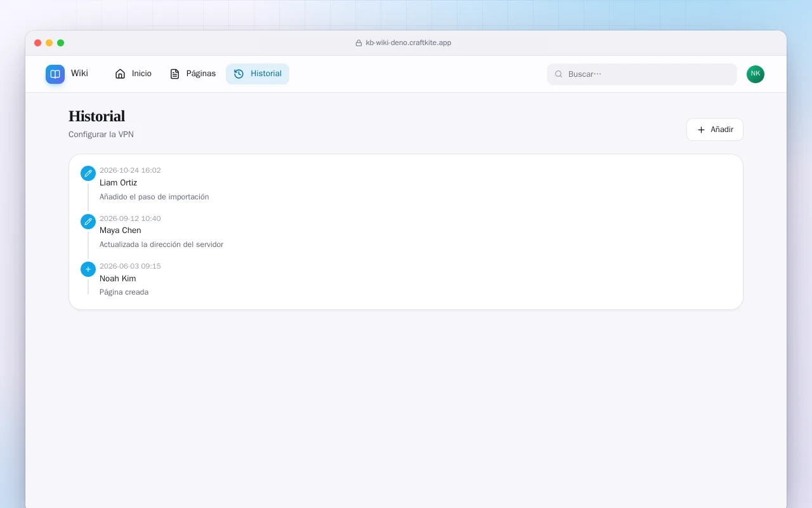Open the Inicio tab
Viewport: 812px width, 508px height.
pyautogui.click(x=133, y=74)
